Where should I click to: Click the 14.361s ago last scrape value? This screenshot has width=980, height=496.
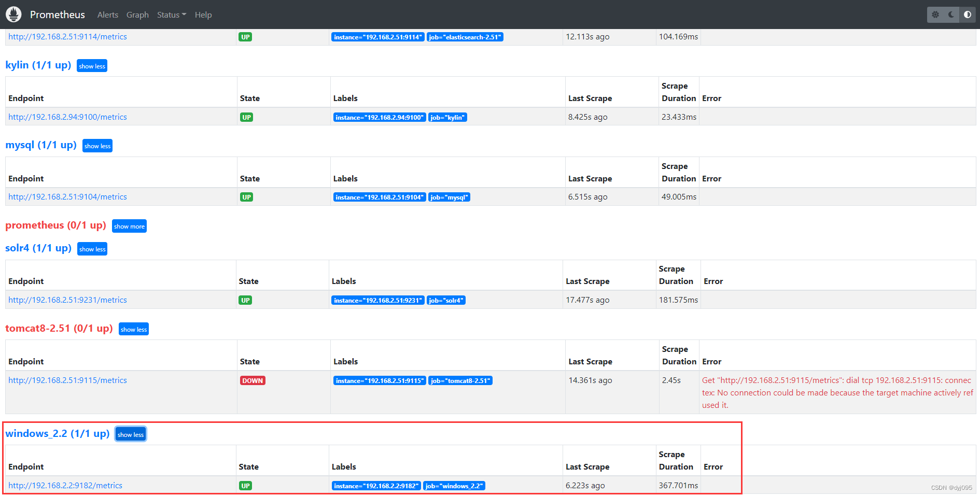pyautogui.click(x=591, y=380)
